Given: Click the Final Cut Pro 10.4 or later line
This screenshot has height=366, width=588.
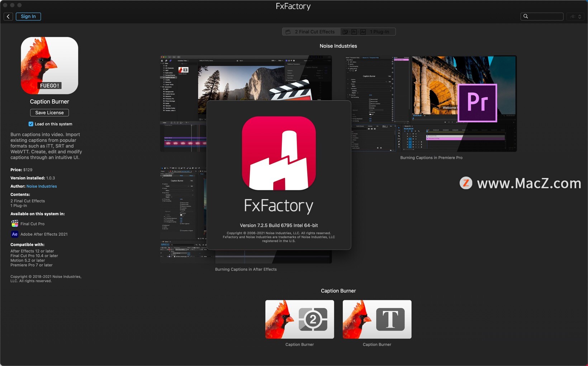Looking at the screenshot, I should click(x=34, y=256).
